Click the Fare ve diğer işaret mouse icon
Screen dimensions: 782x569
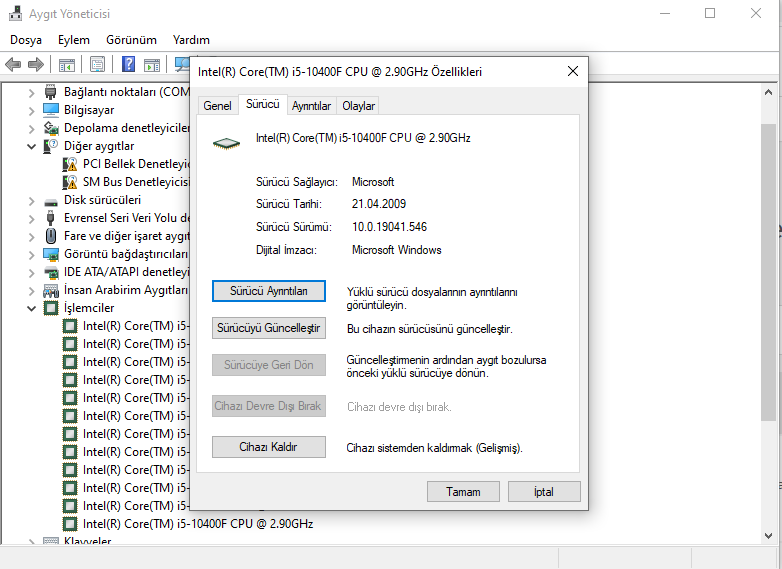50,236
